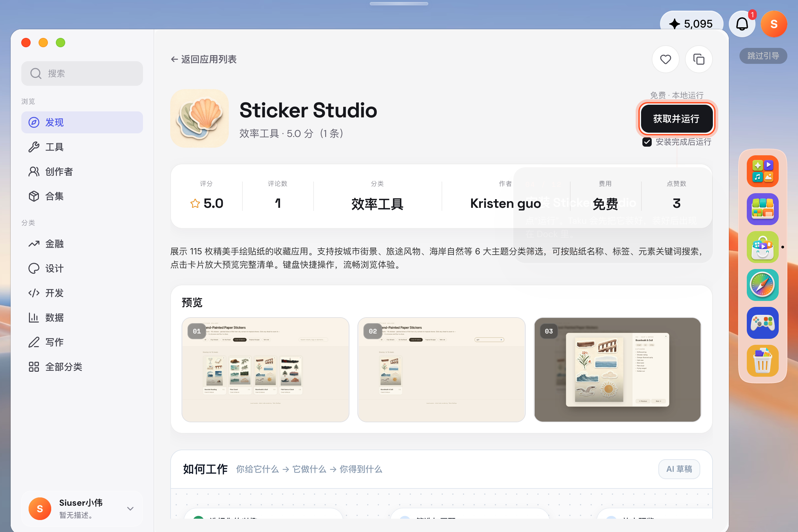Click the 获取并运行 button
Screen dimensions: 798x532
click(x=676, y=119)
